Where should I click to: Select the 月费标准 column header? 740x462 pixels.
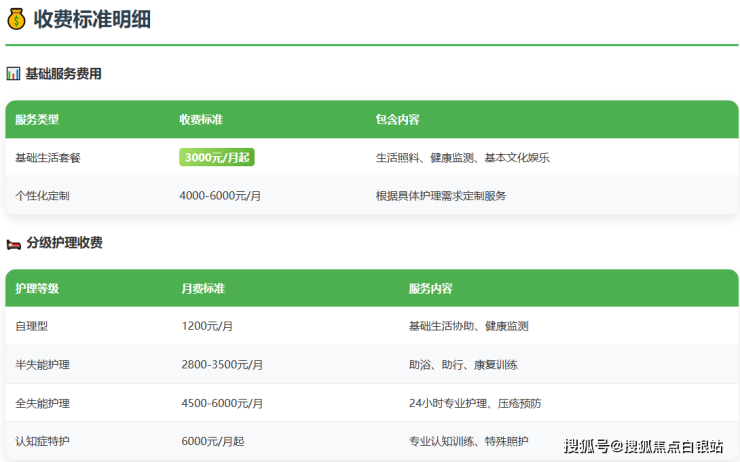(x=203, y=289)
